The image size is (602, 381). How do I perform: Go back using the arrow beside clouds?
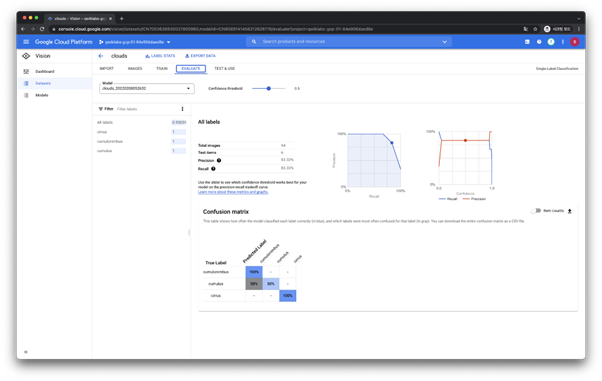[101, 56]
